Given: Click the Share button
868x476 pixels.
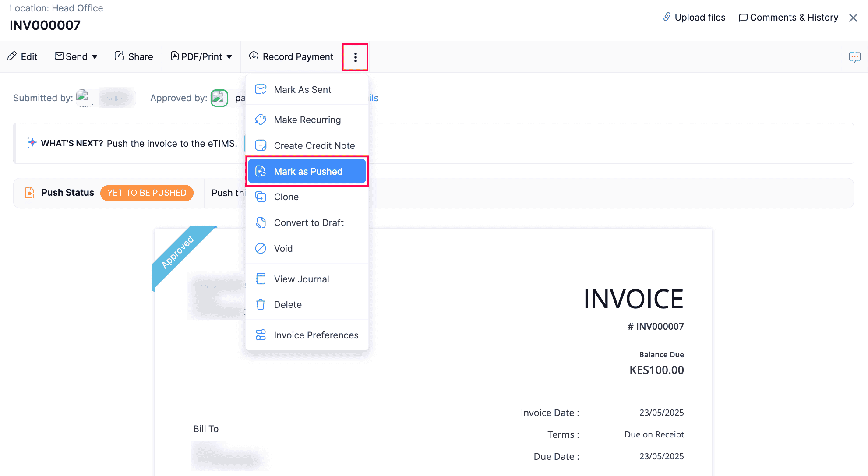Looking at the screenshot, I should tap(134, 57).
